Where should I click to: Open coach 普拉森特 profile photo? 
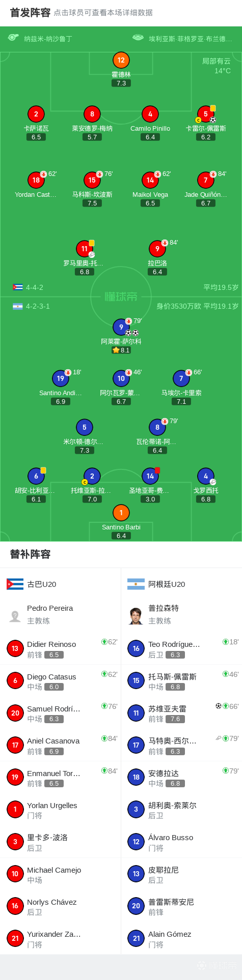[136, 615]
